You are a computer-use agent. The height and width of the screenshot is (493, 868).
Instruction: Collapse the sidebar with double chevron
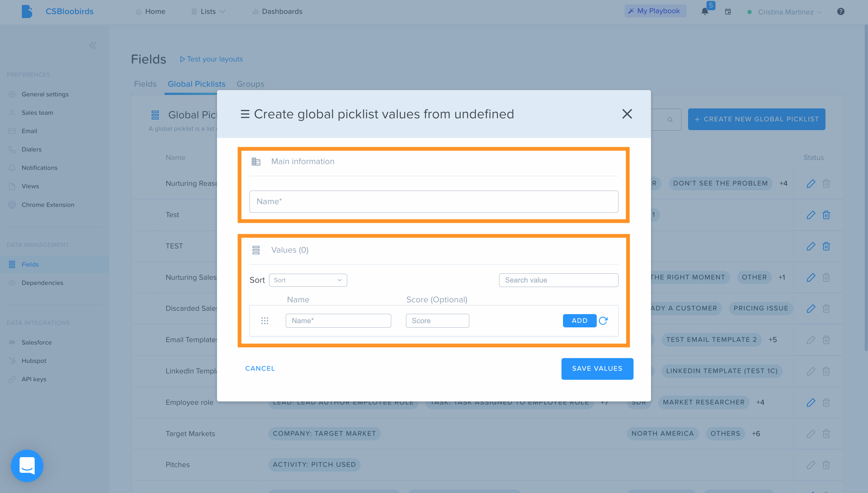93,45
